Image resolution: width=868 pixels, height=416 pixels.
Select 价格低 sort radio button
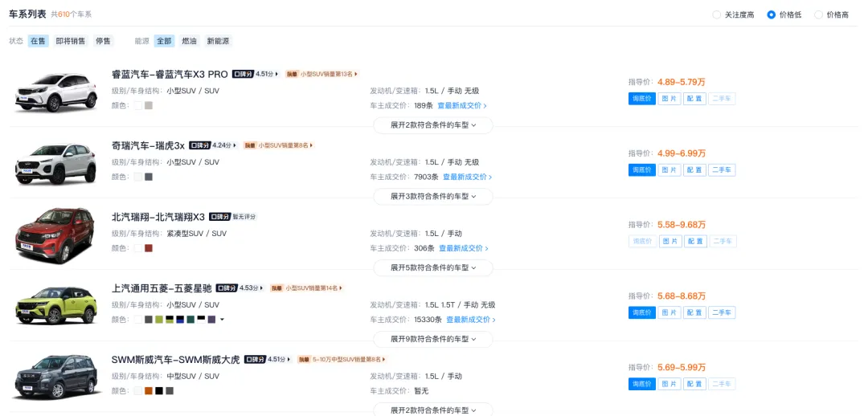pos(771,15)
